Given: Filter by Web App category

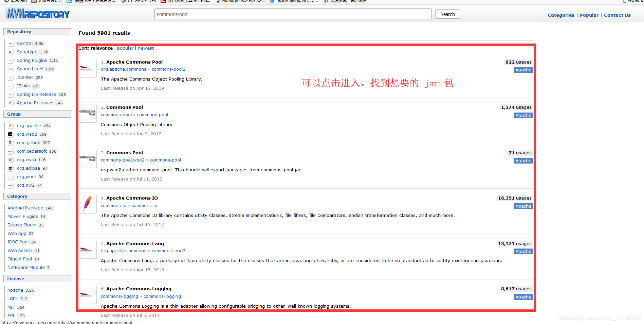Looking at the screenshot, I should (x=17, y=234).
